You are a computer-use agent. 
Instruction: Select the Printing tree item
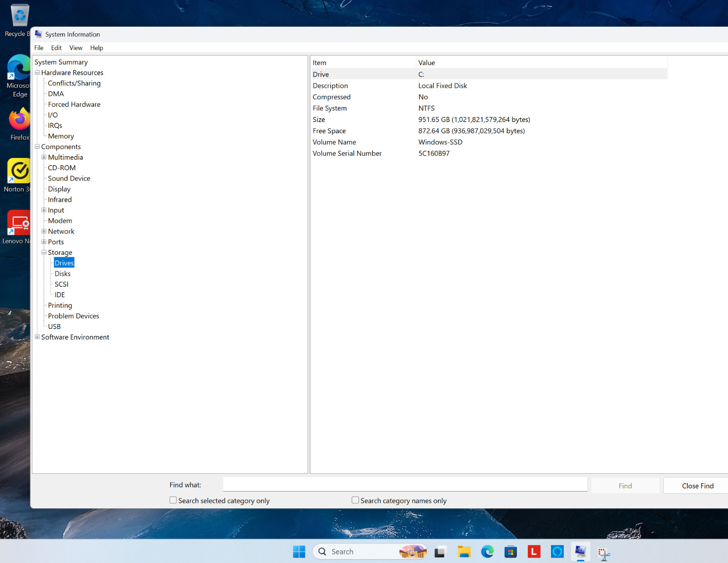60,305
